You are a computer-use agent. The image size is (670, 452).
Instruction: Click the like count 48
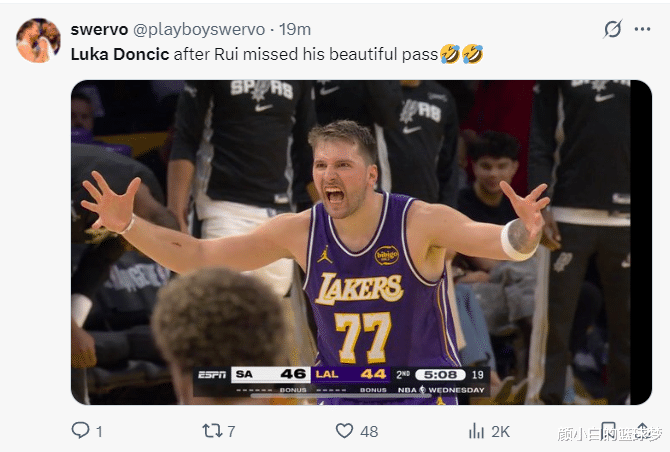click(369, 431)
